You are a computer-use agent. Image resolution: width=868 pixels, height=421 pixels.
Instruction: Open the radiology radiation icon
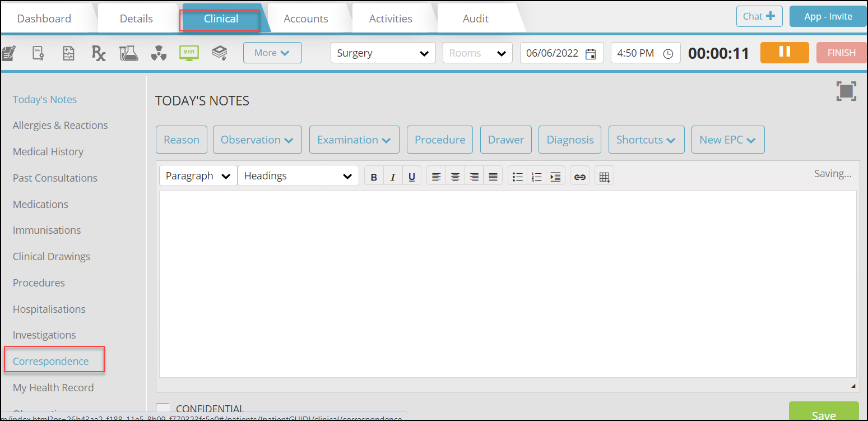pos(159,53)
